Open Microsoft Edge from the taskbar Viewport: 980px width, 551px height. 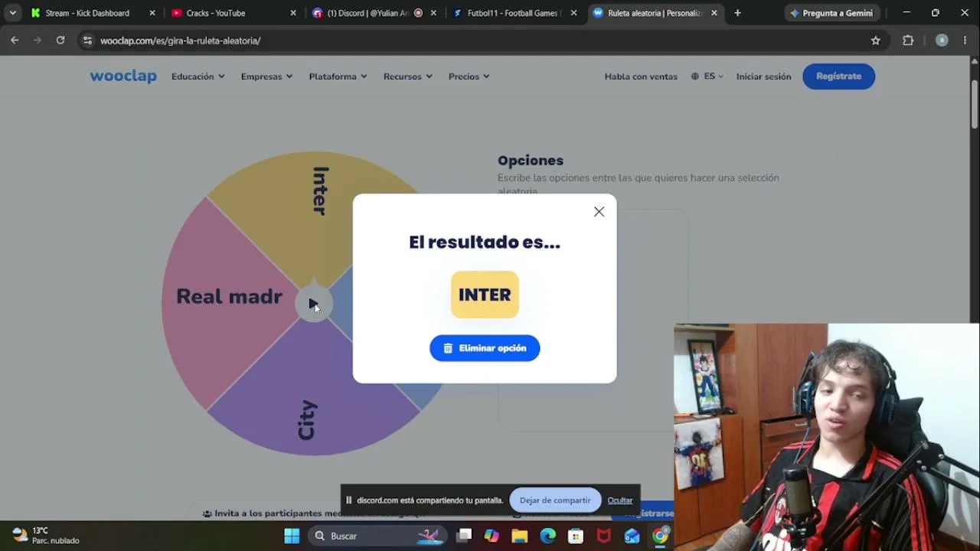pos(547,536)
